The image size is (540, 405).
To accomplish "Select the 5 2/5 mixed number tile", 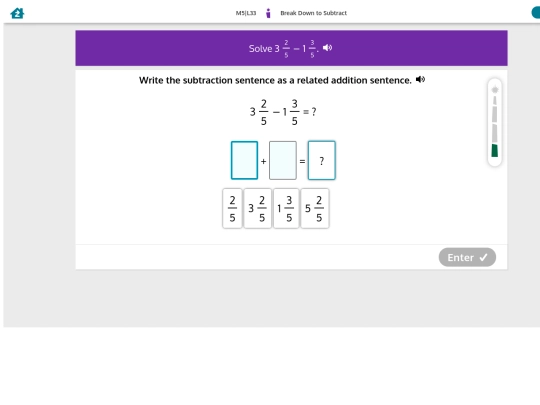I will 315,208.
